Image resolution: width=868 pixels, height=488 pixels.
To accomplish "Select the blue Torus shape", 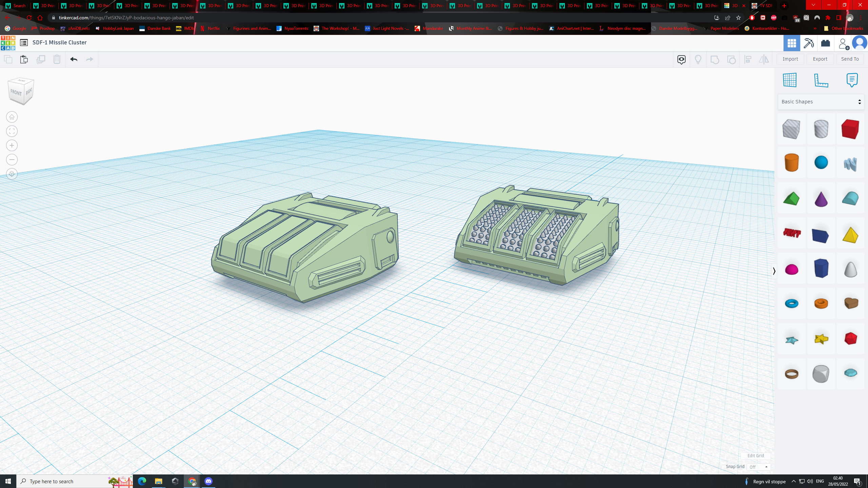I will tap(791, 303).
